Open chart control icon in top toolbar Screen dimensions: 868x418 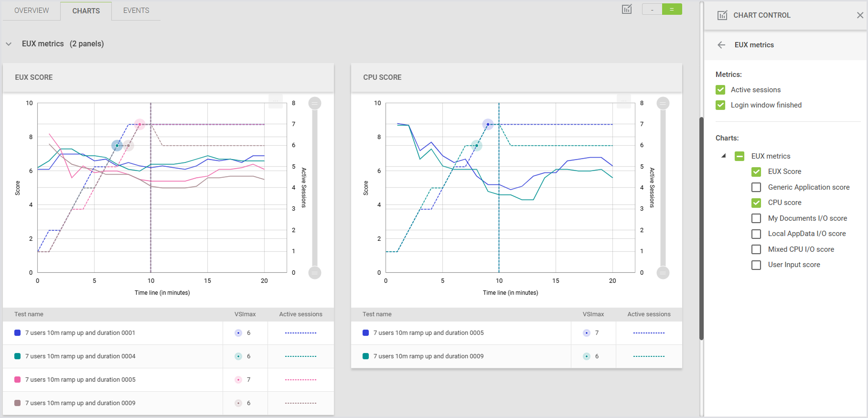pyautogui.click(x=627, y=9)
